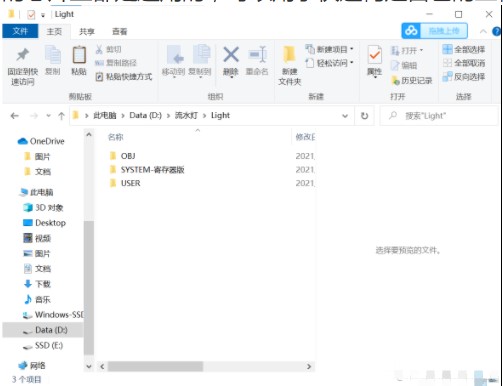This screenshot has height=386, width=503.
Task: Refresh the current folder view
Action: (x=364, y=116)
